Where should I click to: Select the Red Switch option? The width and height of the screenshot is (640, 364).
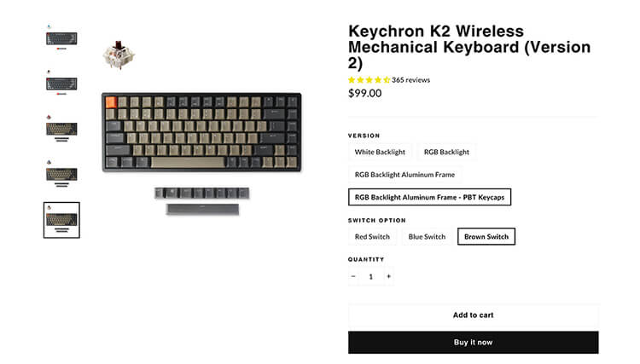[x=372, y=236]
